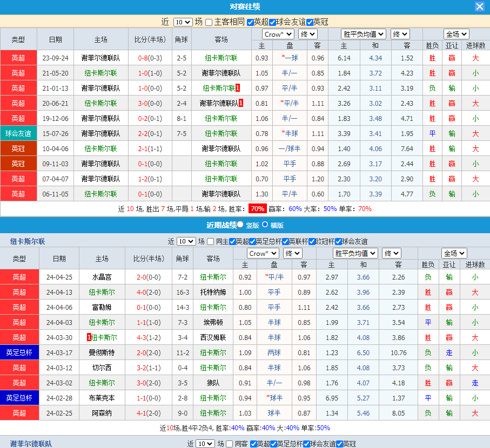Click the red card badge beside 谢菲尔德联队 on 20-06-21
The height and width of the screenshot is (448, 490).
[241, 103]
